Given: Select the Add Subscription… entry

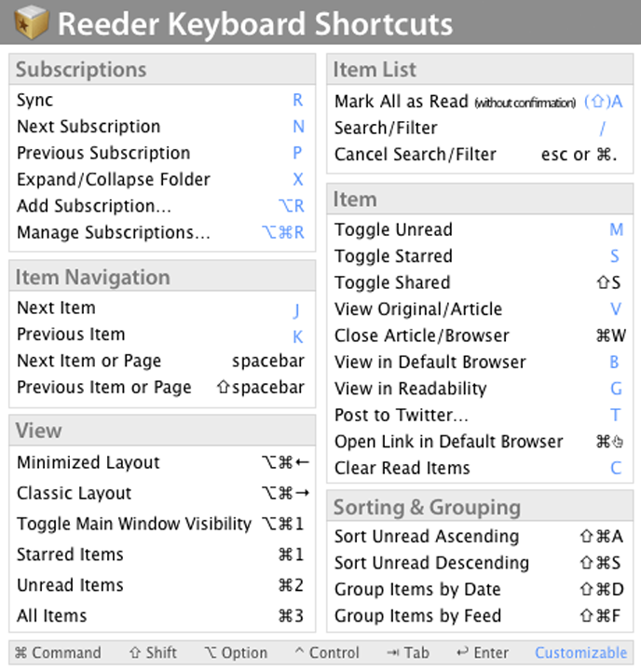Looking at the screenshot, I should (x=94, y=206).
